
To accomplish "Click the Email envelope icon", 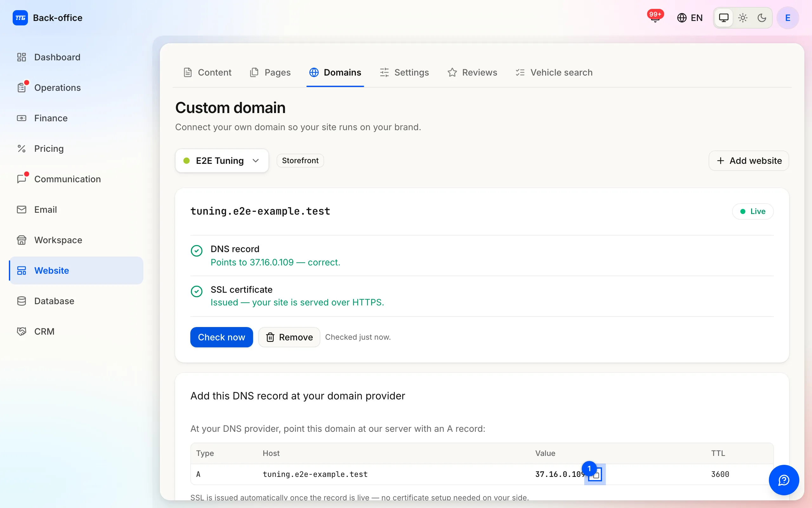I will tap(22, 210).
